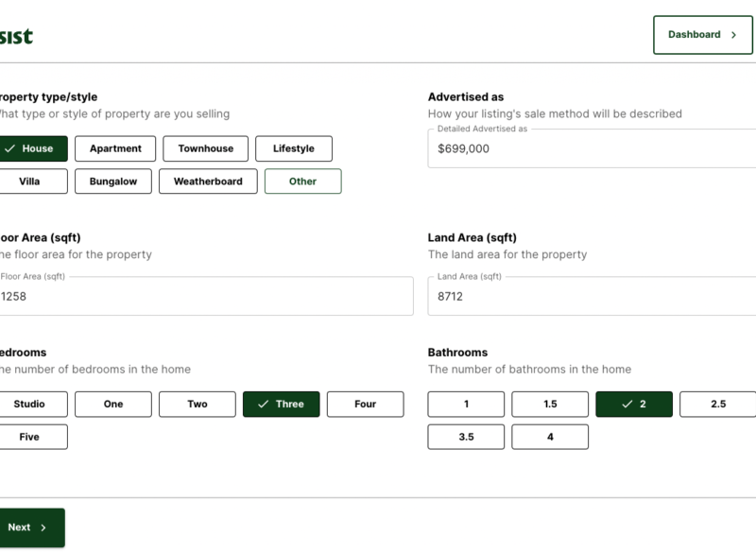The width and height of the screenshot is (756, 553).
Task: Click the Land Area input field
Action: click(x=592, y=297)
